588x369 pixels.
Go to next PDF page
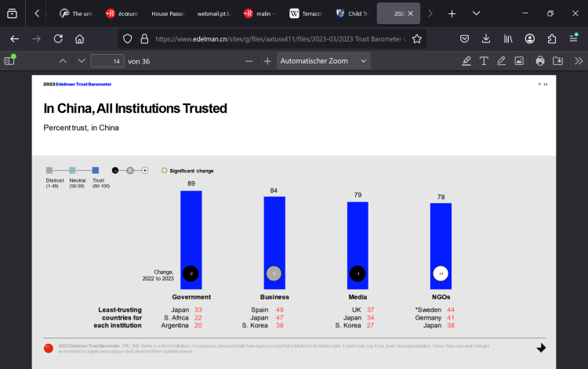(82, 61)
